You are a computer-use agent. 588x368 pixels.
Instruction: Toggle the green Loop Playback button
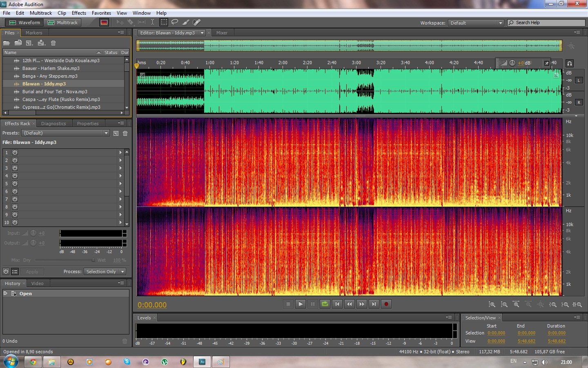point(325,304)
